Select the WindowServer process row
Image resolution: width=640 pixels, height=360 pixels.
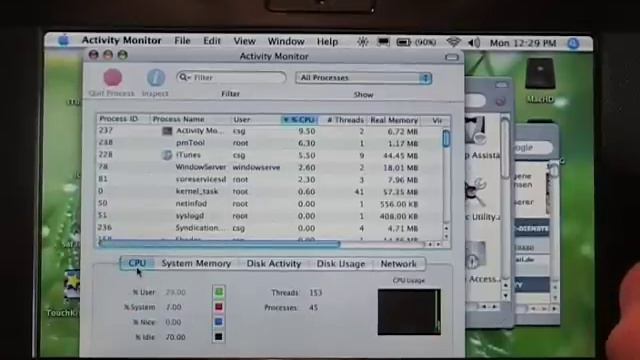269,167
